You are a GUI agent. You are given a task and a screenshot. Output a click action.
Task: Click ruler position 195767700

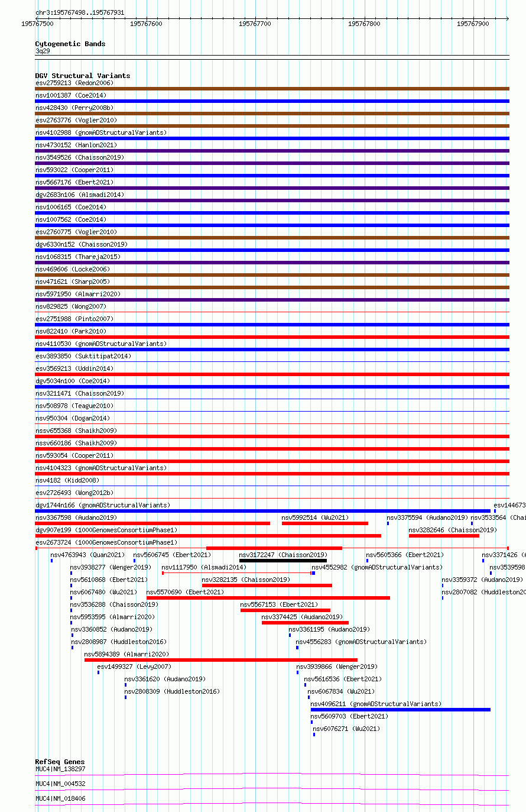pos(255,24)
